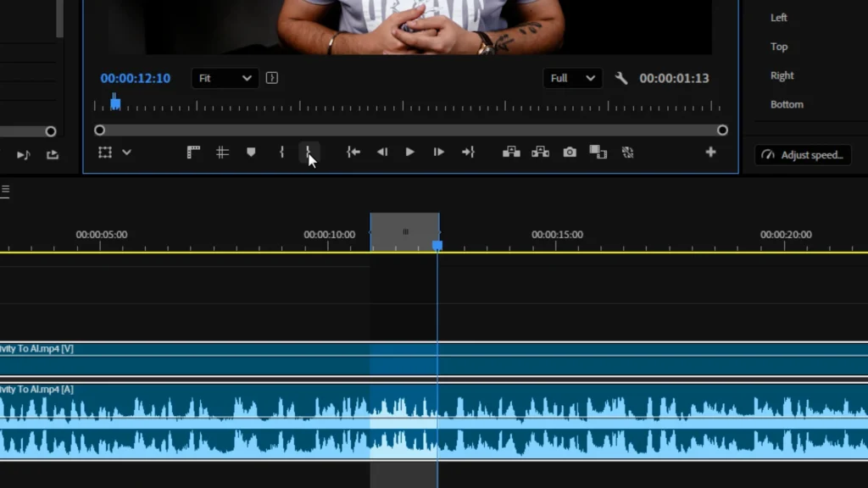
Task: Open the Fit zoom level dropdown
Action: (x=225, y=78)
